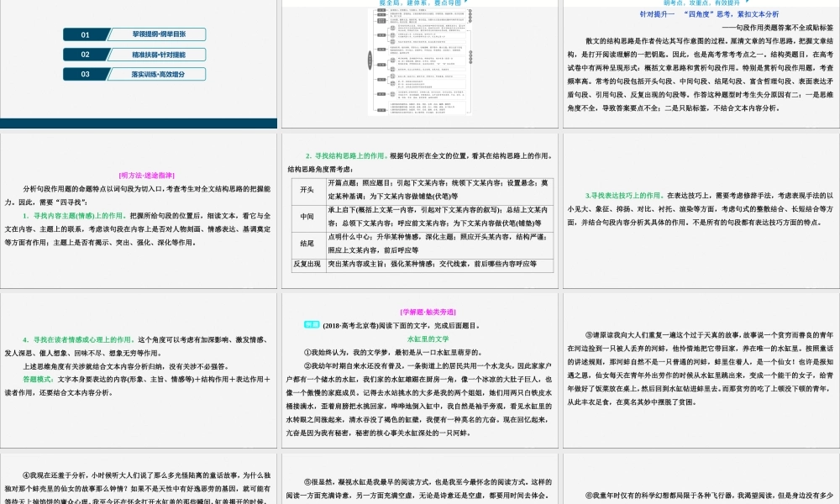Click the line 结构思路角度需考虑
The image size is (840, 504).
pyautogui.click(x=319, y=169)
